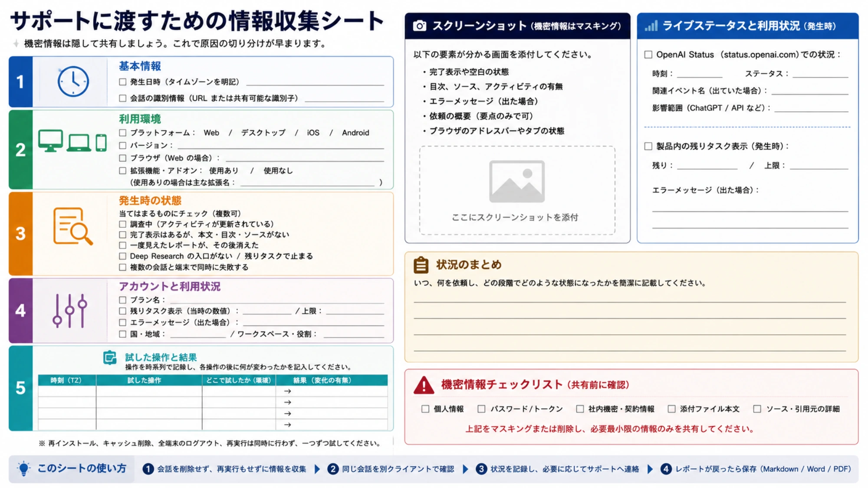Click the number 5 teal section badge
Screen dimensions: 868x488
pos(20,388)
